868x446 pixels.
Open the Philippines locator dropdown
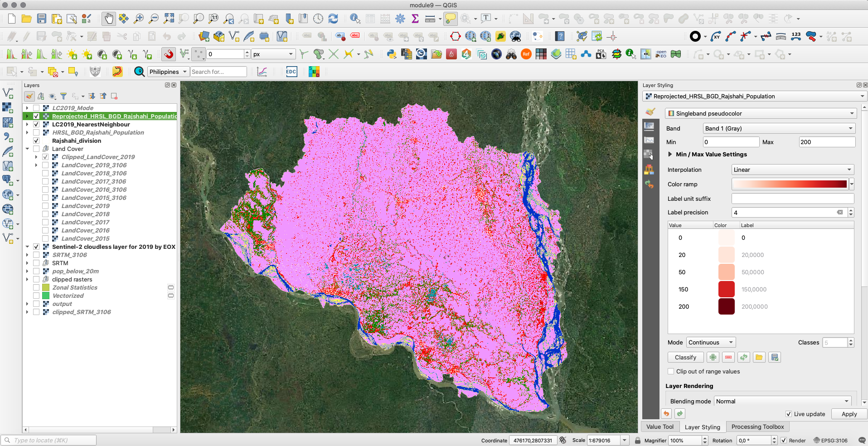pyautogui.click(x=168, y=72)
